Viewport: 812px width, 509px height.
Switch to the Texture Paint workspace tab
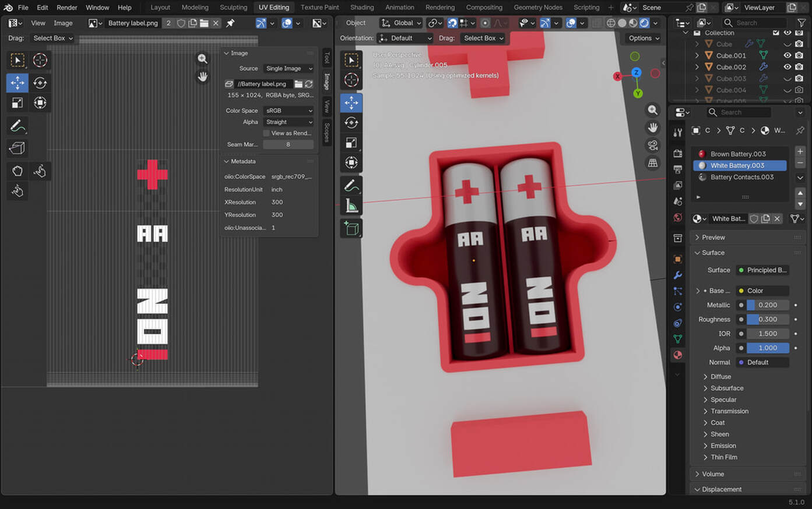[319, 8]
